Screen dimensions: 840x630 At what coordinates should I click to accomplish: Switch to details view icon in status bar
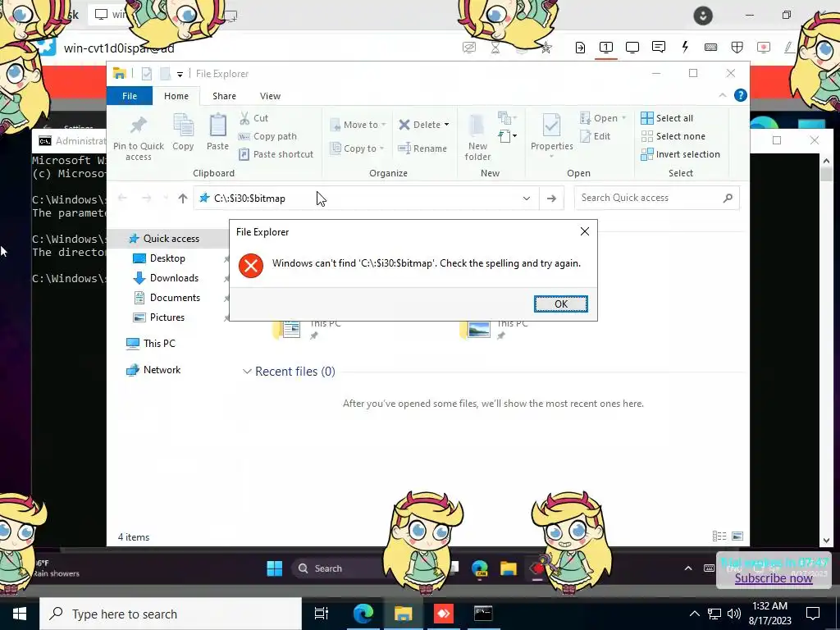[x=719, y=536]
